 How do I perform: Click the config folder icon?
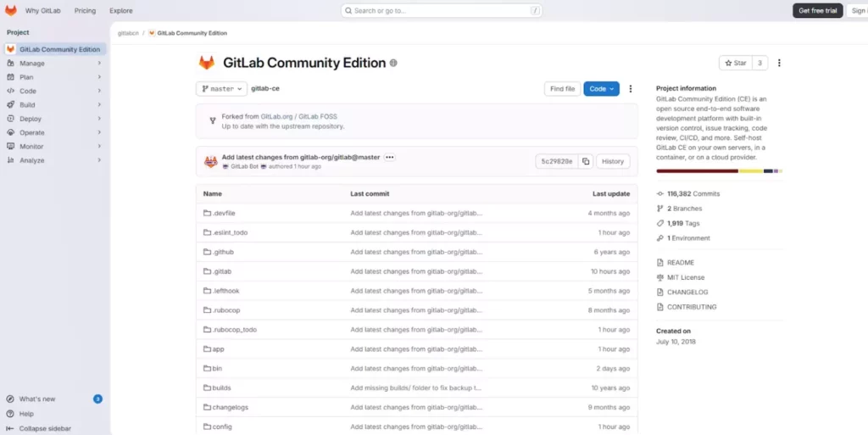point(207,427)
